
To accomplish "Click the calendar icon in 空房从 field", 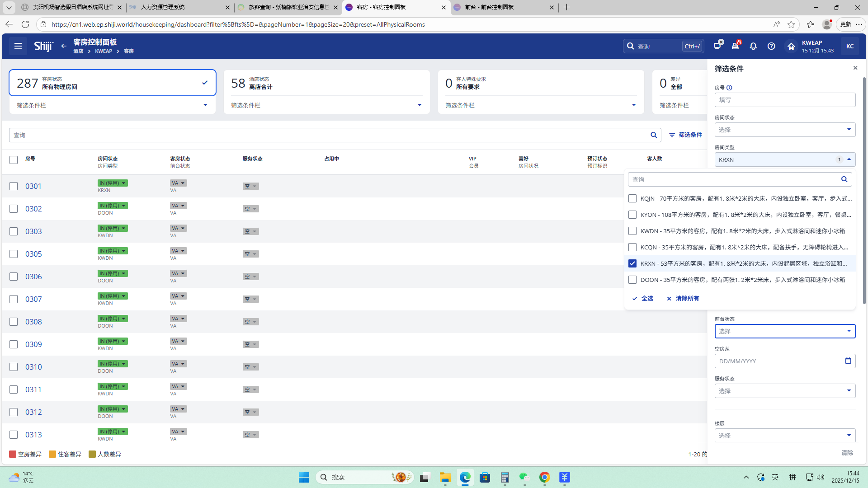I will click(848, 361).
